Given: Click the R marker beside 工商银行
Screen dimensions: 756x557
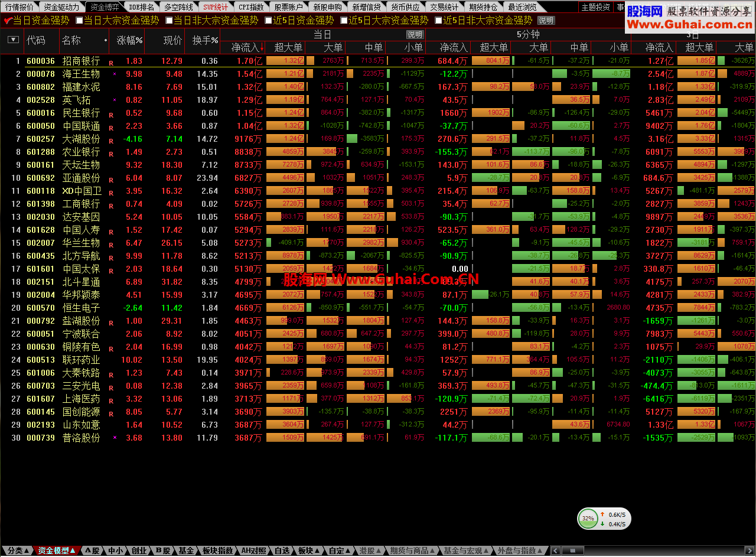Looking at the screenshot, I should click(111, 206).
